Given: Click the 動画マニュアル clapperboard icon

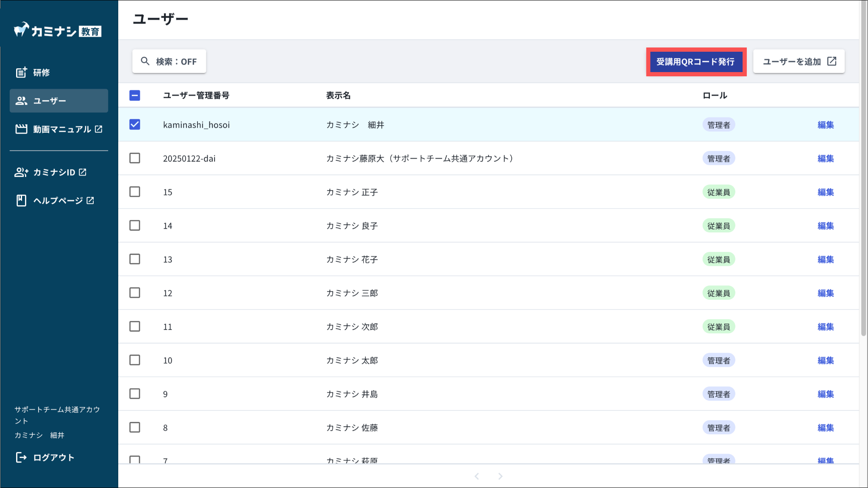Looking at the screenshot, I should pyautogui.click(x=22, y=129).
